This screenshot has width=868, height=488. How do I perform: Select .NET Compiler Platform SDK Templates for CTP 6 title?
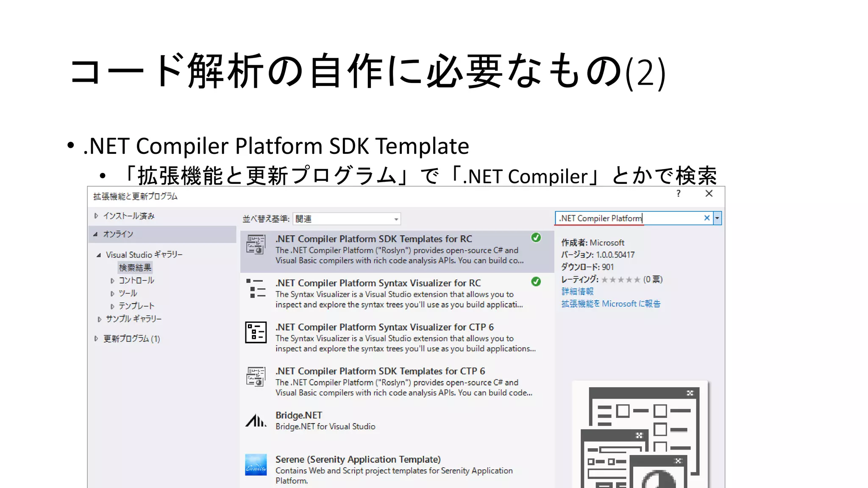point(380,371)
